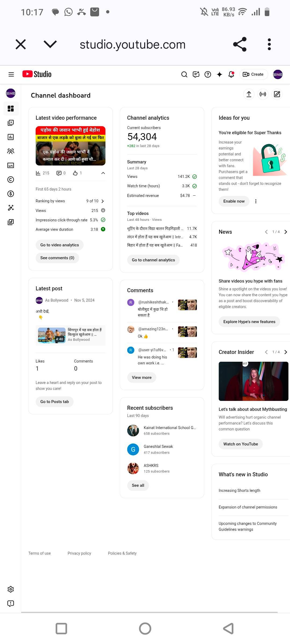
Task: Open Copyright icon in the sidebar
Action: click(11, 180)
